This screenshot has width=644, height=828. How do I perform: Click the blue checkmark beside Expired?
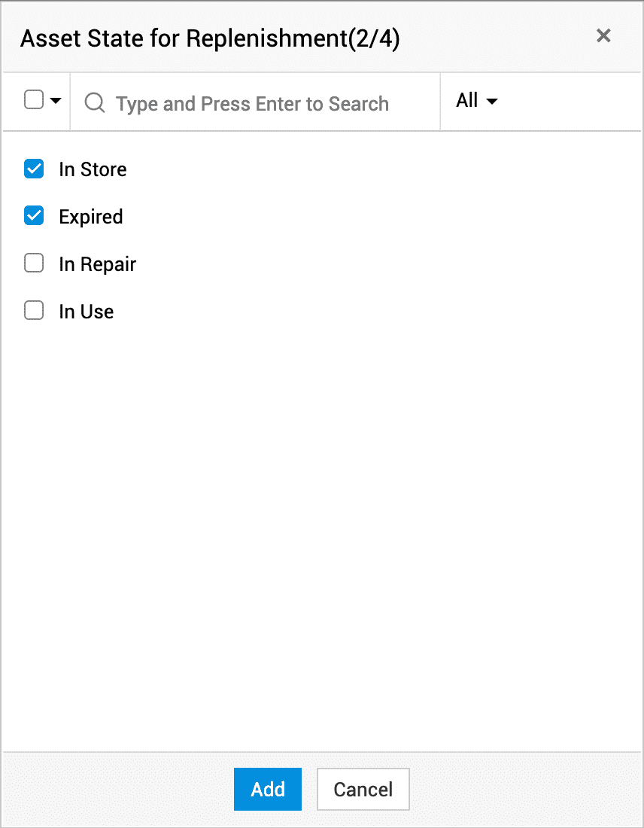(34, 217)
